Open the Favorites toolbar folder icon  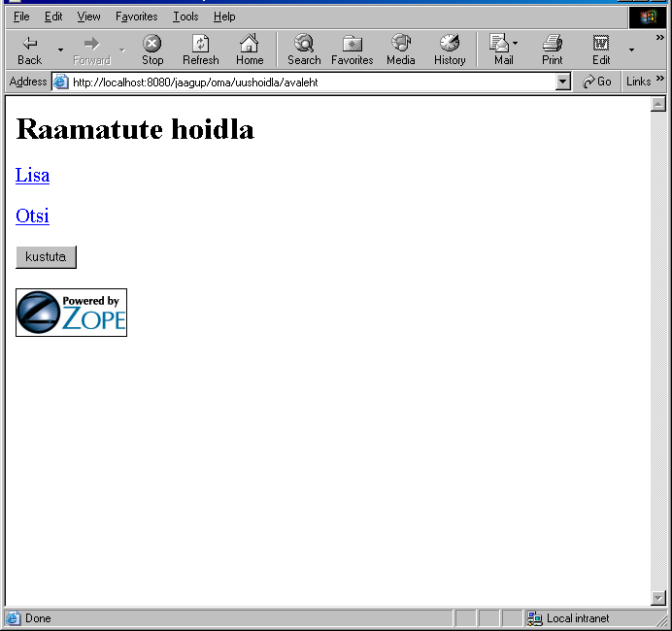[352, 50]
